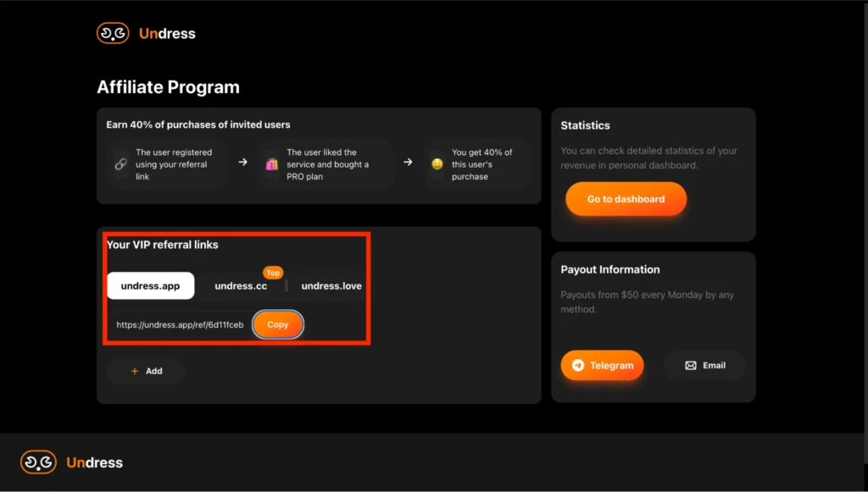The width and height of the screenshot is (868, 492).
Task: Click 'Earn 40% of purchases of invited users'
Action: point(198,124)
